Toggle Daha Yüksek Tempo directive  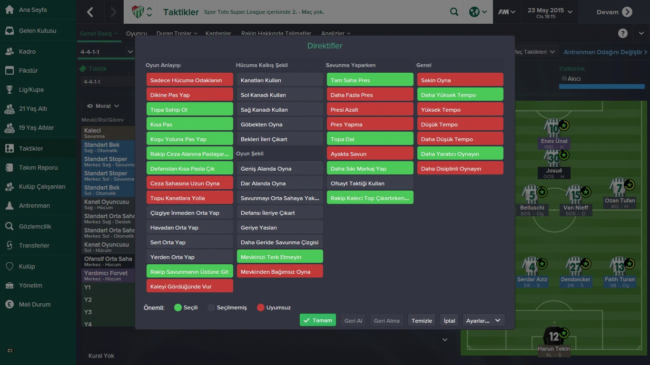click(x=460, y=95)
